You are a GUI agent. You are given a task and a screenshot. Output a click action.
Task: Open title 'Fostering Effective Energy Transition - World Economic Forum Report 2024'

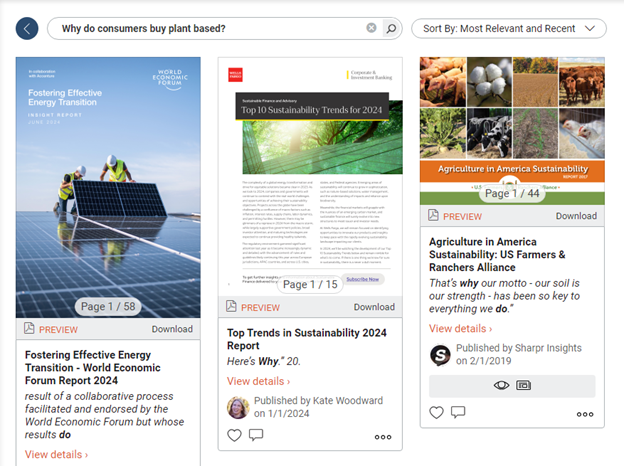(x=93, y=368)
